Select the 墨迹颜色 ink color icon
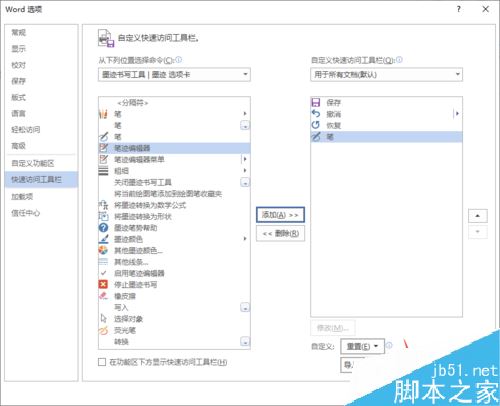The height and width of the screenshot is (406, 500). [104, 239]
